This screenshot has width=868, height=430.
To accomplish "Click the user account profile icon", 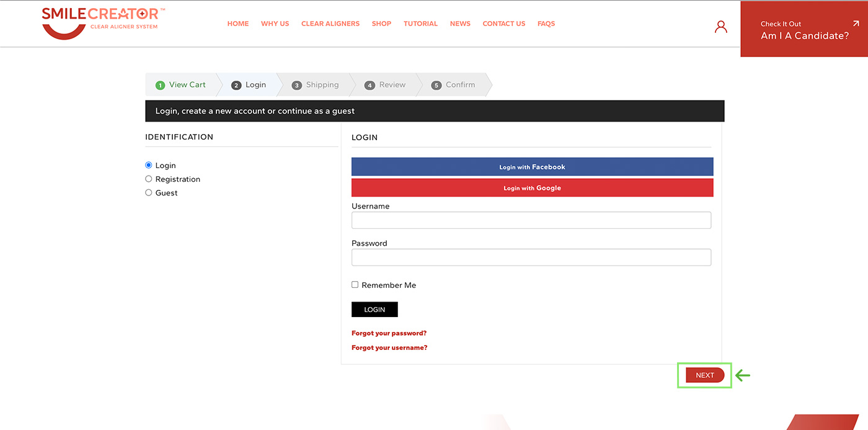I will [x=720, y=27].
